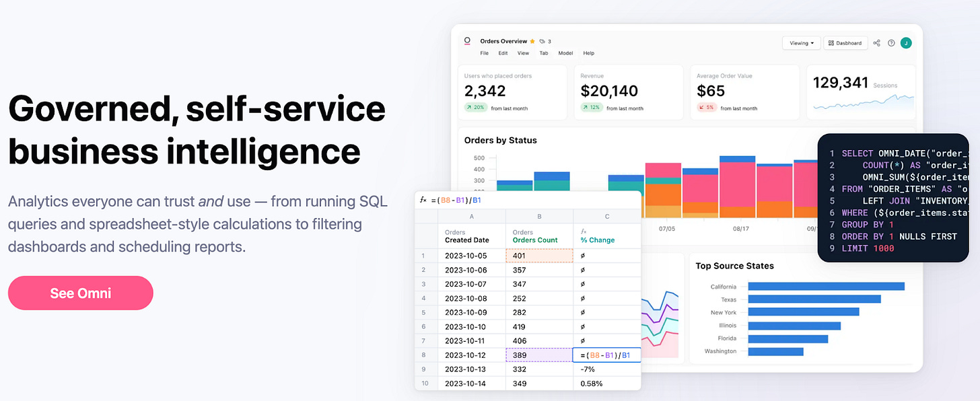Viewport: 980px width, 401px height.
Task: Click the California bar in Top Source States
Action: click(x=826, y=287)
